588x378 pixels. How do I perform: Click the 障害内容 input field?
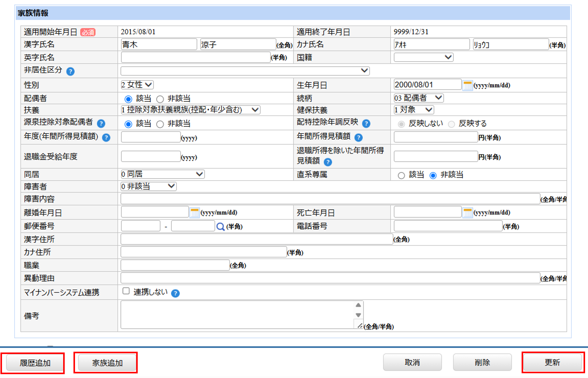pyautogui.click(x=330, y=199)
